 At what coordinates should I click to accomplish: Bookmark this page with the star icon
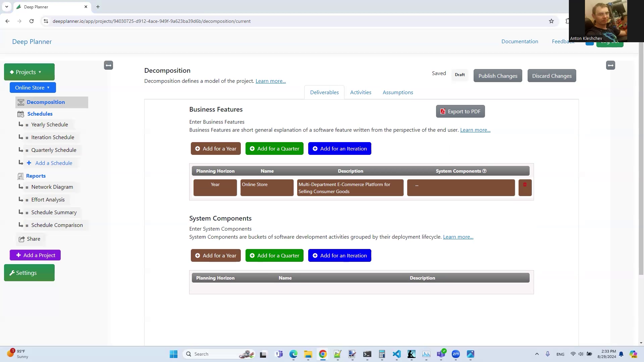pyautogui.click(x=551, y=21)
